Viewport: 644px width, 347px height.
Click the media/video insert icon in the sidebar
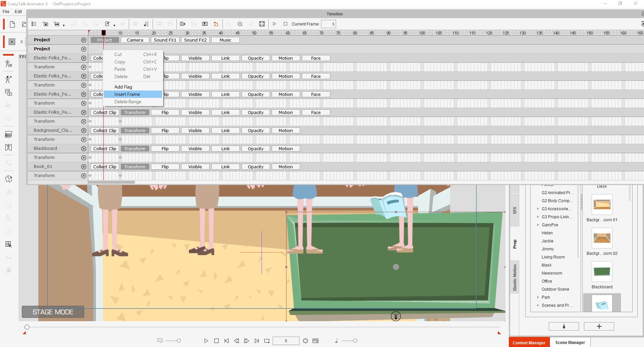tap(9, 92)
